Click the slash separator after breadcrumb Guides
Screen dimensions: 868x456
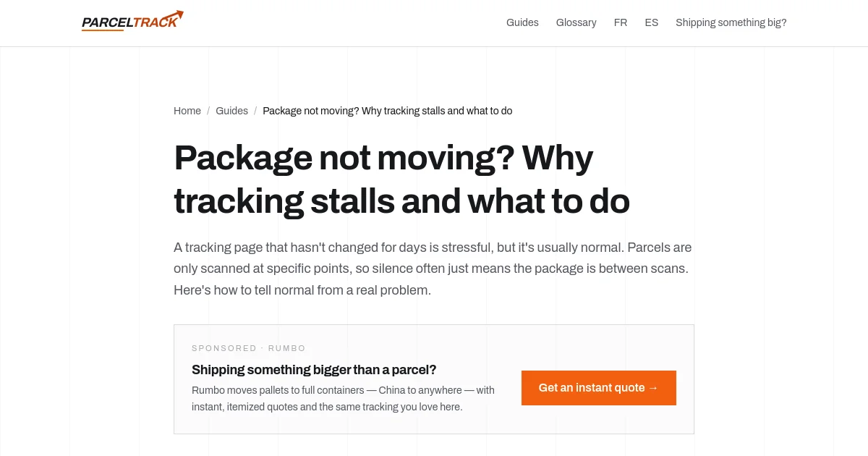[x=255, y=111]
